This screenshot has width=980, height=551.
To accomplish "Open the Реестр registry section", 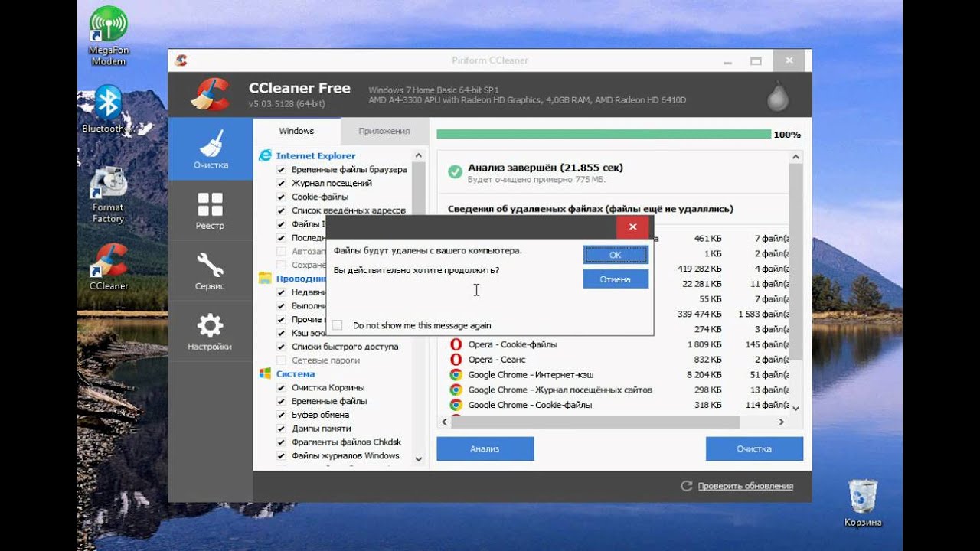I will [x=210, y=210].
